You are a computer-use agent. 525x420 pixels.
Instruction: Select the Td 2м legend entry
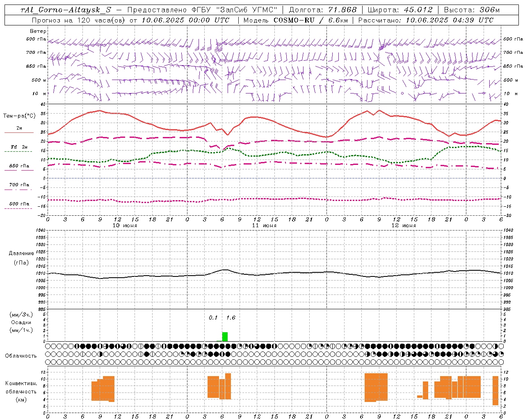point(19,147)
